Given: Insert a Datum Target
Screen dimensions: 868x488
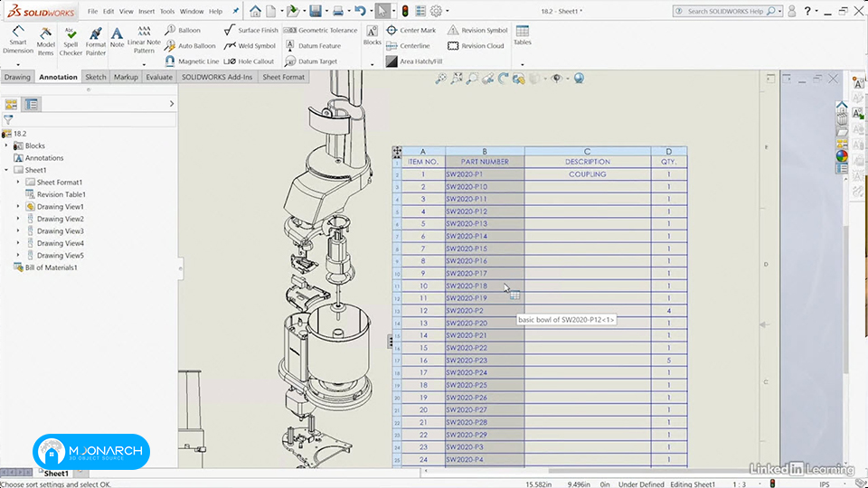Looking at the screenshot, I should 311,61.
